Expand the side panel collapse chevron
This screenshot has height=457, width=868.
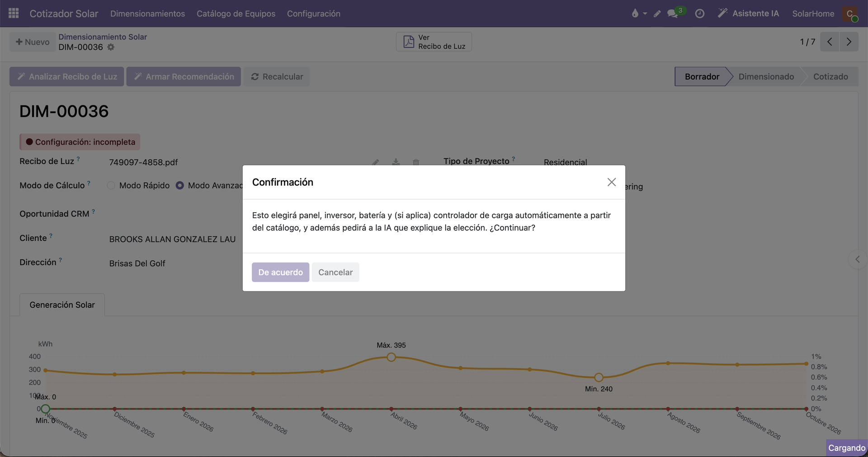tap(858, 259)
